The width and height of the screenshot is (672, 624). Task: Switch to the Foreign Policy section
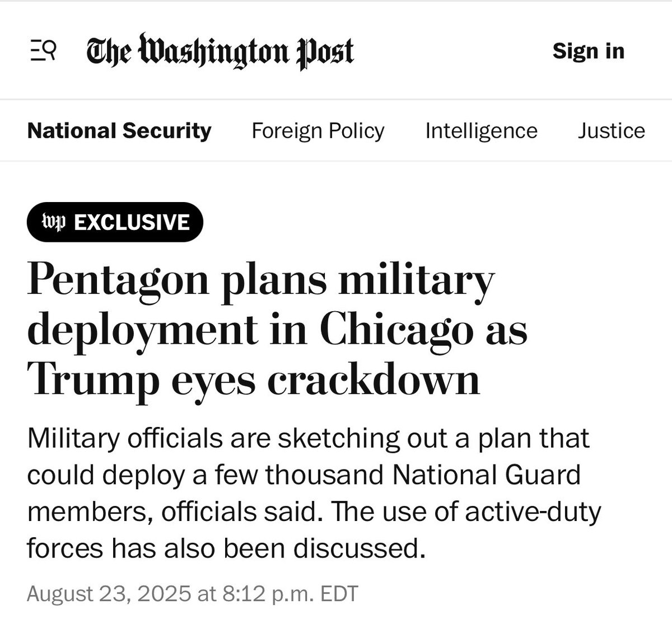[318, 131]
